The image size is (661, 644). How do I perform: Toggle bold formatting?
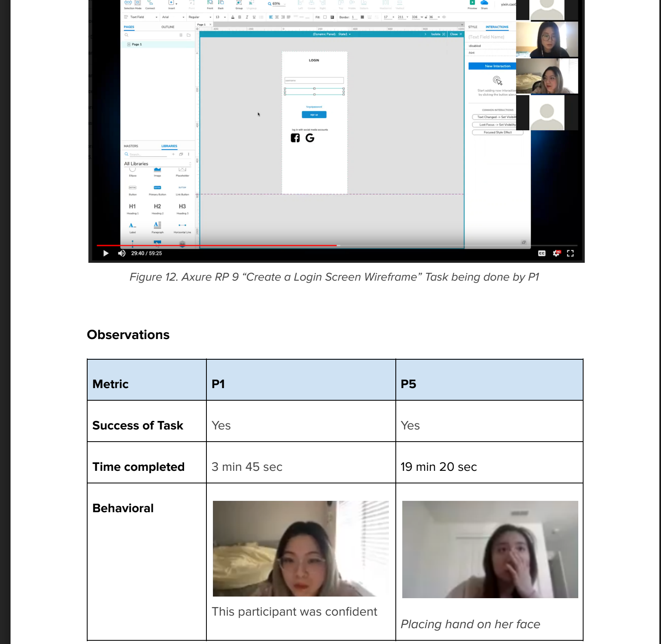[239, 17]
